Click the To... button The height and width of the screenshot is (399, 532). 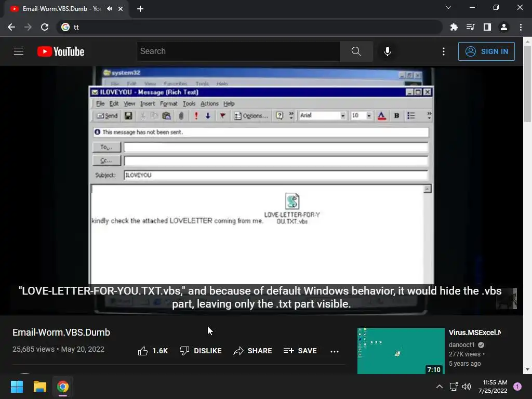pyautogui.click(x=107, y=147)
